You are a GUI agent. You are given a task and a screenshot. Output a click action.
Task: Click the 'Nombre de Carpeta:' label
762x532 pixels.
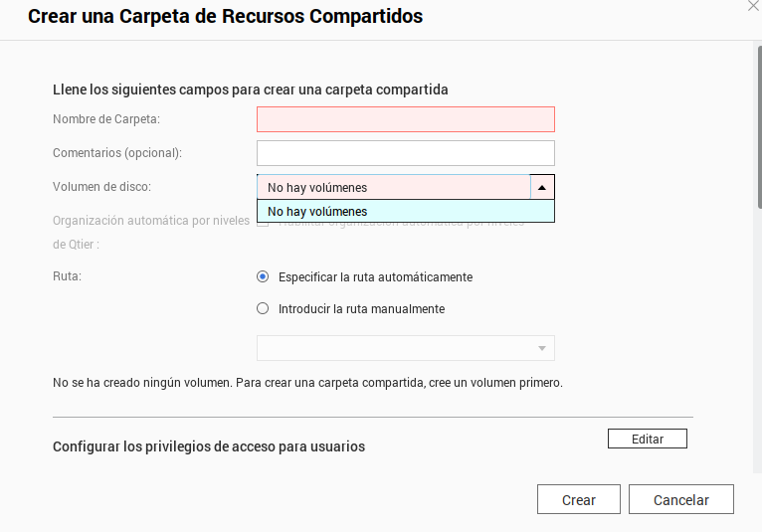(x=106, y=119)
